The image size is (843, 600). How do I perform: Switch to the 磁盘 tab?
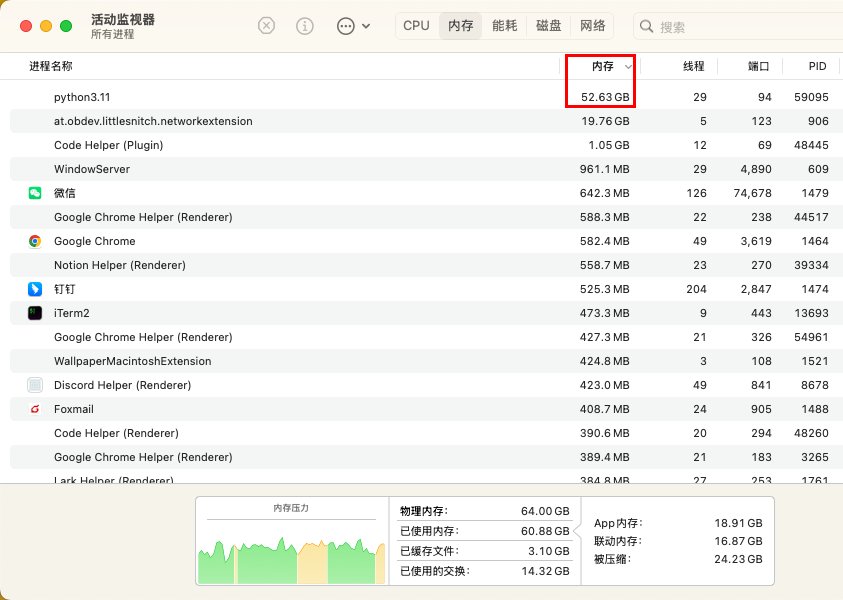pyautogui.click(x=548, y=26)
